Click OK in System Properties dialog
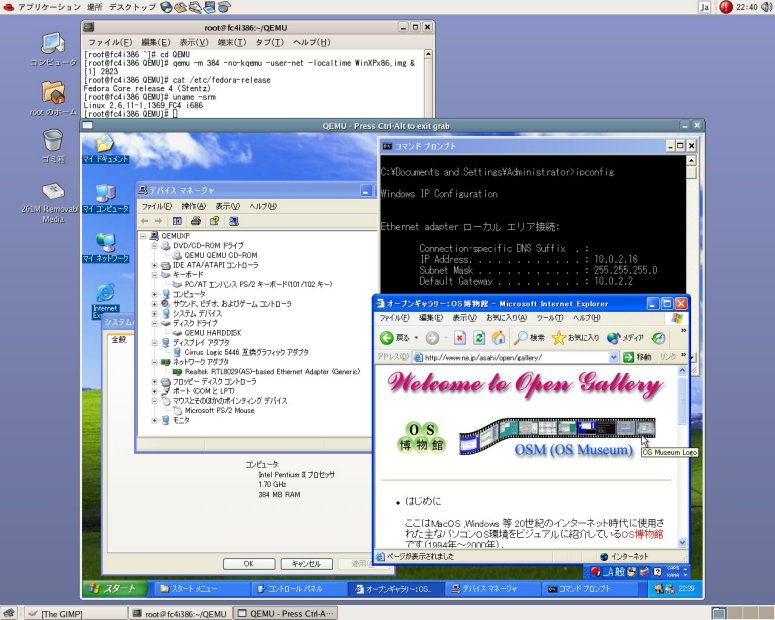The image size is (775, 620). coord(249,564)
